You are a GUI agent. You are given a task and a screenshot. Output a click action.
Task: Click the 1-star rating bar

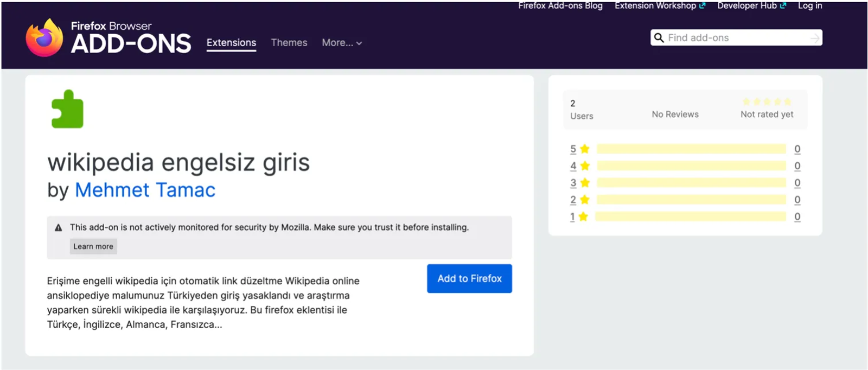point(691,216)
